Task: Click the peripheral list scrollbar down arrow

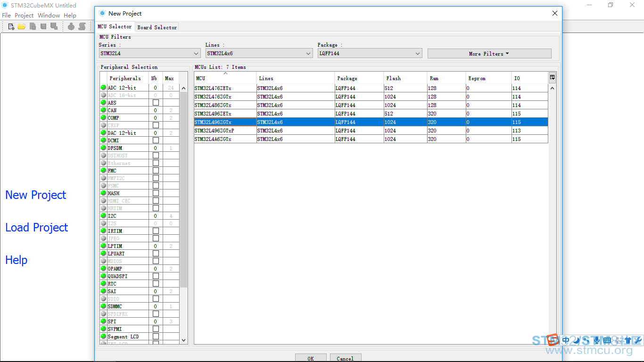Action: [x=184, y=340]
